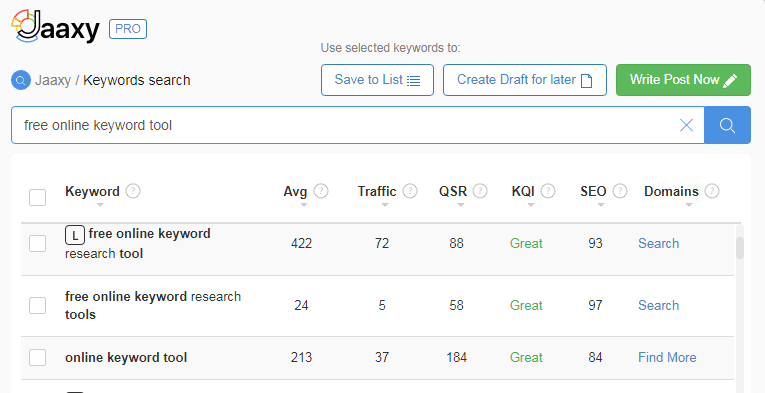Click the Jaaxy logo
The width and height of the screenshot is (765, 393).
[x=55, y=27]
